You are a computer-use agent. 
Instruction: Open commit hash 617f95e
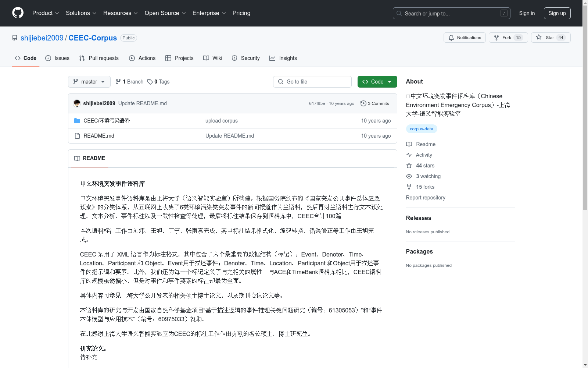317,103
